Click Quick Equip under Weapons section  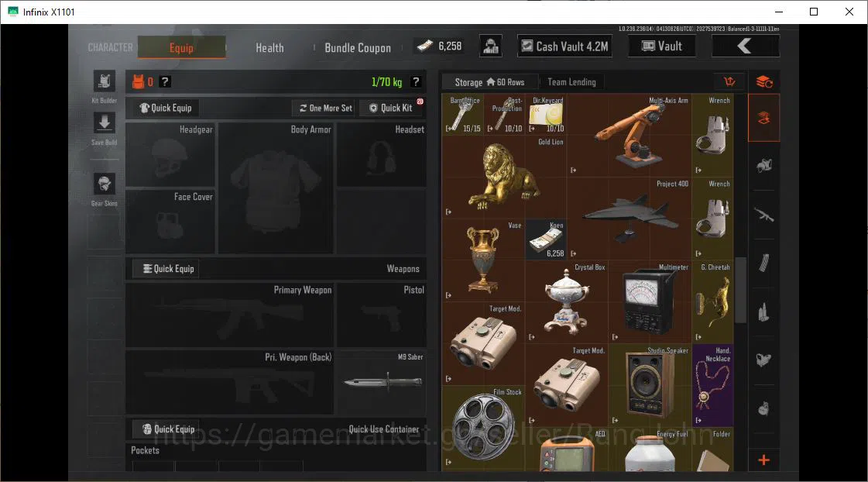click(166, 269)
